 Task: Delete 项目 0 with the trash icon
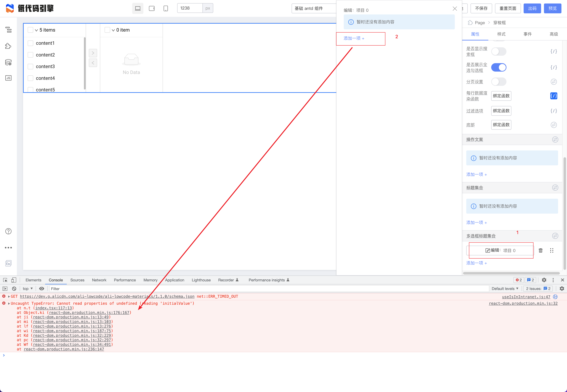click(x=541, y=250)
